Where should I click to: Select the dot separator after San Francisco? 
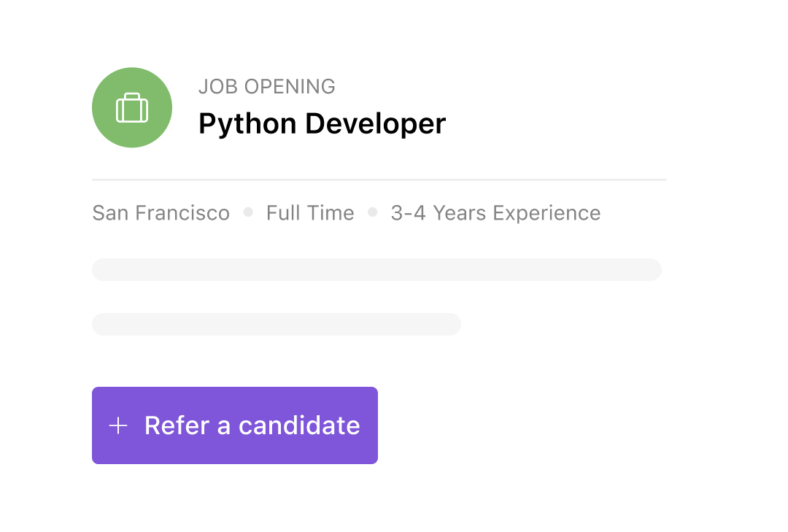(x=248, y=212)
